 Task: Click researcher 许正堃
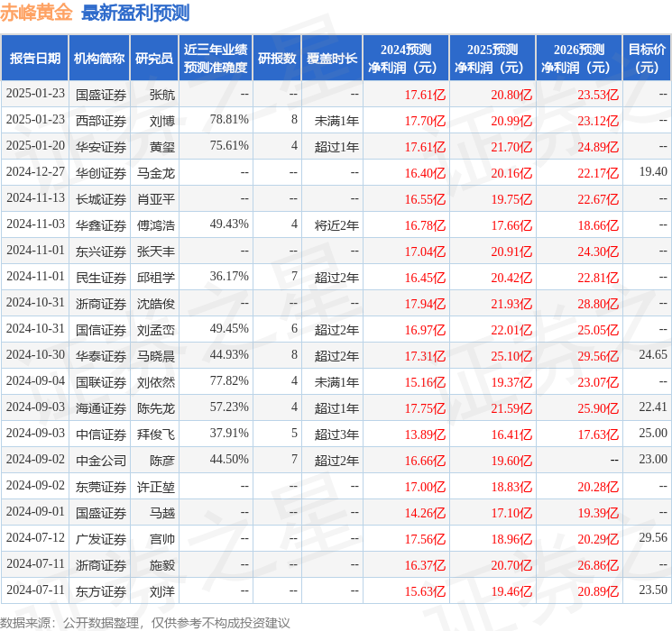coord(156,487)
